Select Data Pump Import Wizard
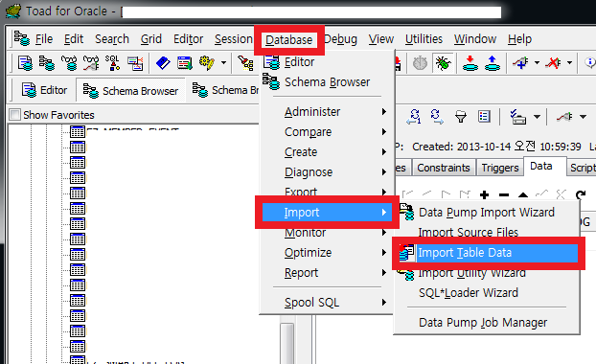 (487, 213)
